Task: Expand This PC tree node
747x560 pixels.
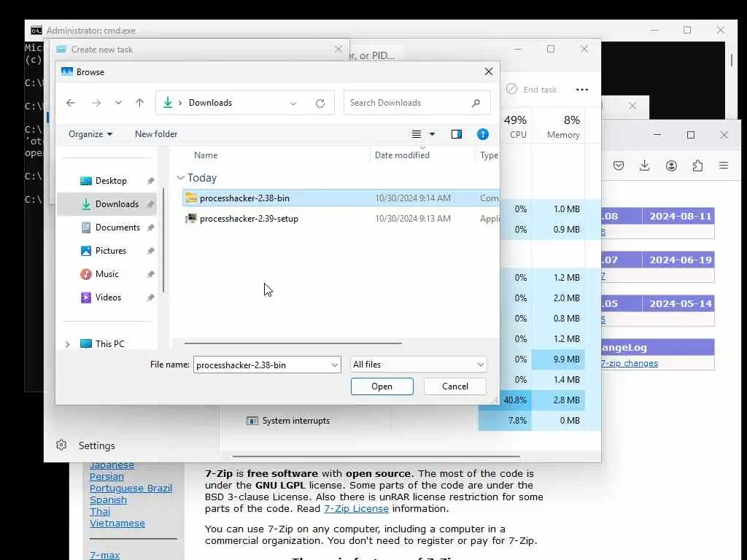Action: [67, 344]
